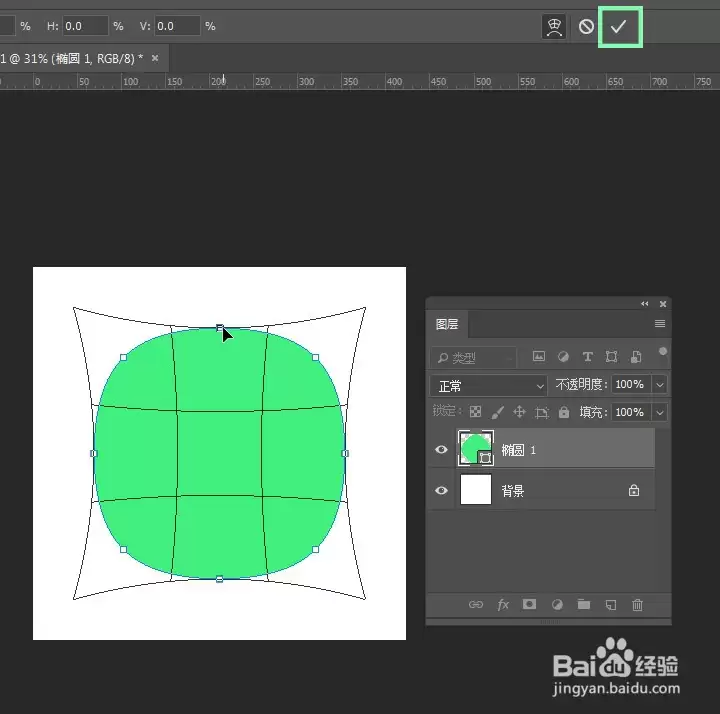Cancel the transform using the circle-slash icon
Screen dimensions: 720x714
tap(586, 27)
